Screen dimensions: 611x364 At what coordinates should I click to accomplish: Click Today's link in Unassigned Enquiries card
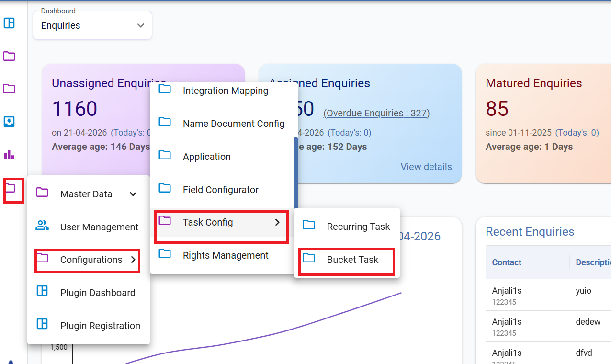(x=130, y=133)
